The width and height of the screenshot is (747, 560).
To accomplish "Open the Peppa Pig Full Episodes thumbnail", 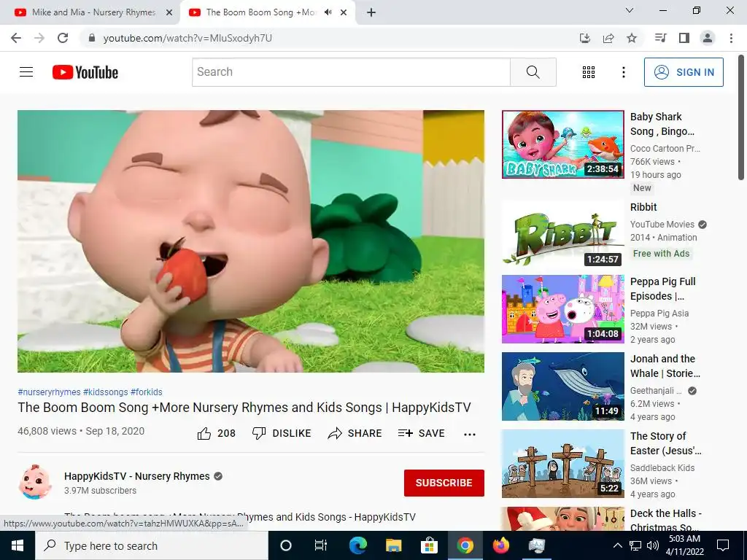I will (562, 309).
